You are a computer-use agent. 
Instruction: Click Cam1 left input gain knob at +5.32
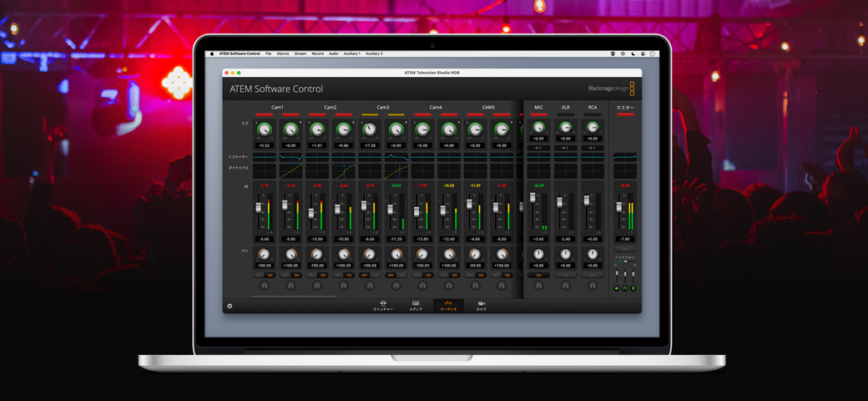[264, 129]
